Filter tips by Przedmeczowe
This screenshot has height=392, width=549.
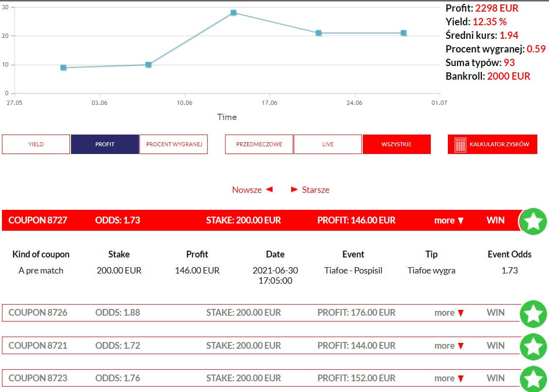tap(259, 144)
